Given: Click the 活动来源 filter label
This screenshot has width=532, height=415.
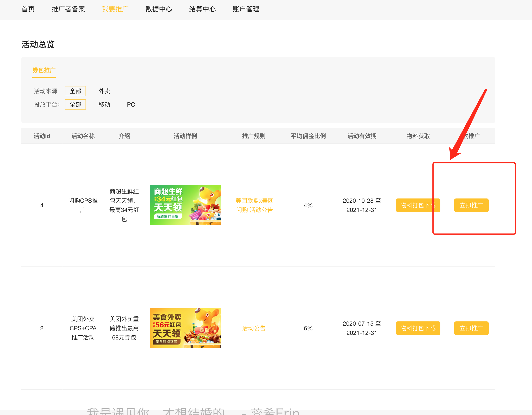Looking at the screenshot, I should (47, 91).
